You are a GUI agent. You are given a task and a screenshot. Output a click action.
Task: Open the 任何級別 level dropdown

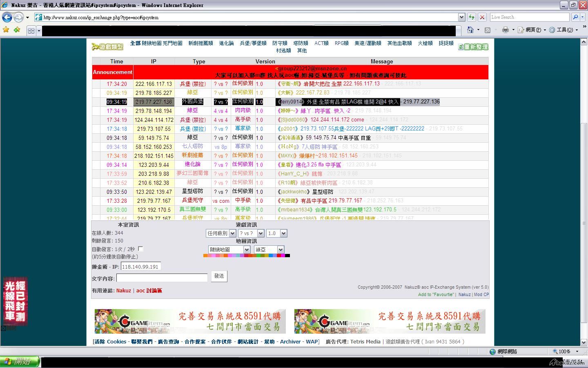pyautogui.click(x=220, y=233)
